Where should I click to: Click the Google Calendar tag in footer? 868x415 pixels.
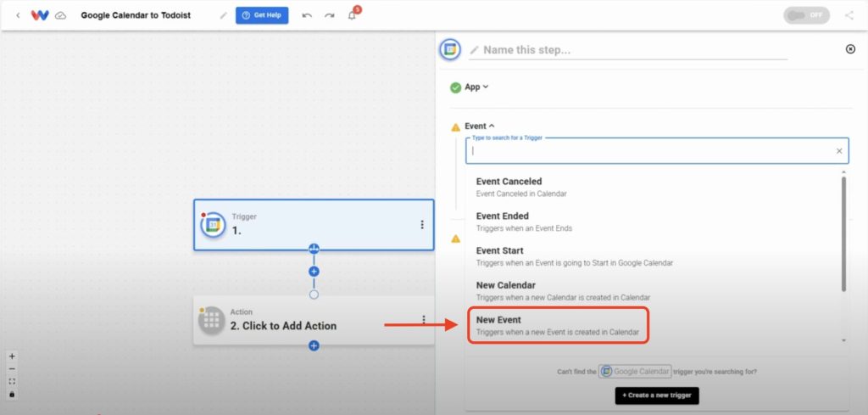(635, 371)
